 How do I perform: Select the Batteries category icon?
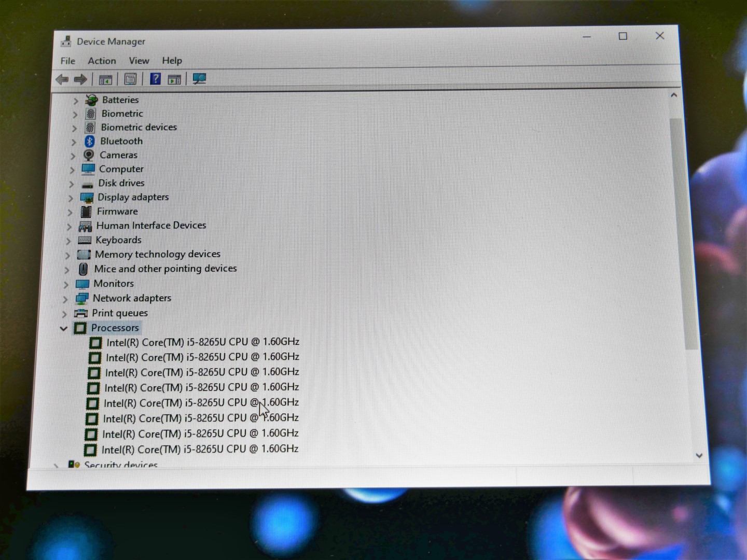(x=92, y=100)
